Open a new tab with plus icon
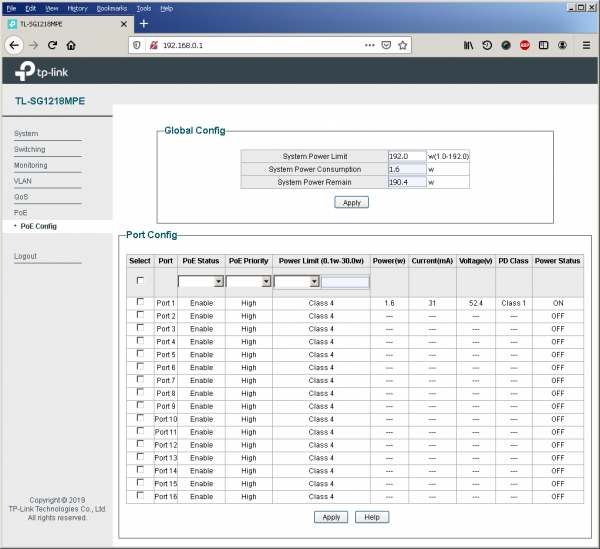 [x=144, y=23]
